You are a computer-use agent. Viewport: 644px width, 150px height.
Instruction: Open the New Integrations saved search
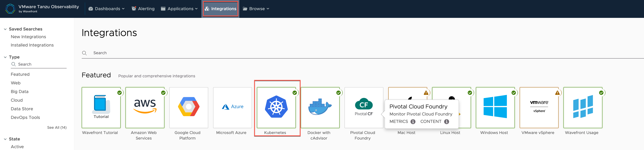[x=28, y=37]
